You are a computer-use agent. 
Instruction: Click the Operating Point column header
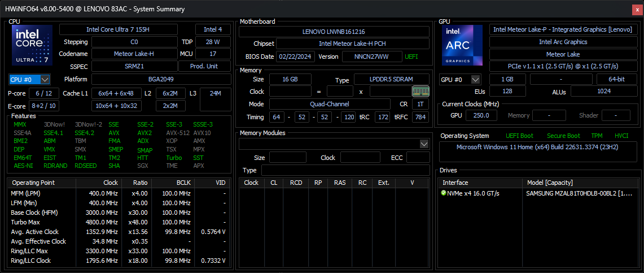33,183
